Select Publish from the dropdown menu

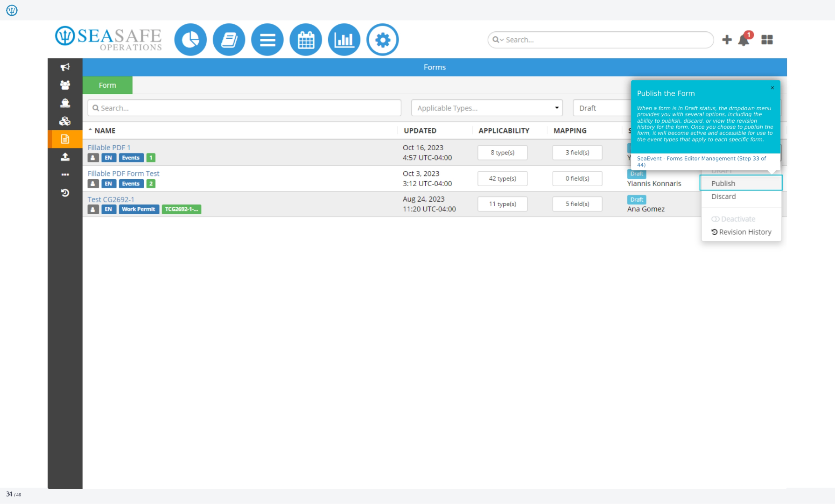tap(741, 183)
